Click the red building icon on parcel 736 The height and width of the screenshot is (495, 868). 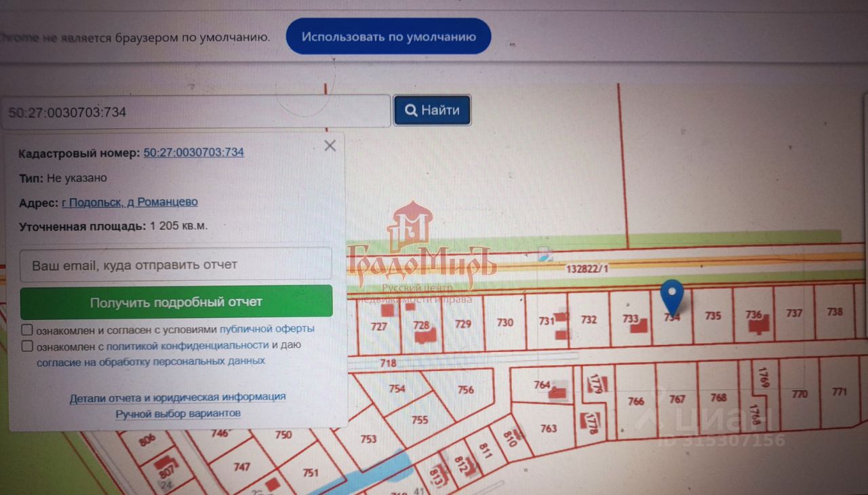(x=759, y=326)
